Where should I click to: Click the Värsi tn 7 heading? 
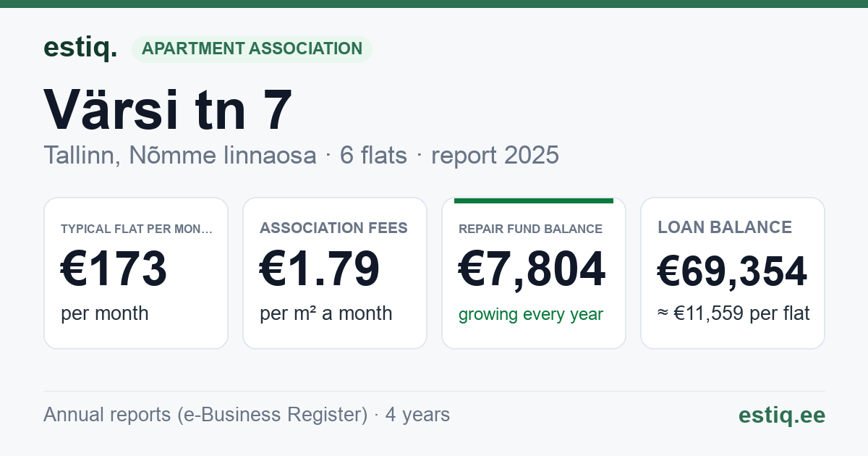[x=168, y=110]
